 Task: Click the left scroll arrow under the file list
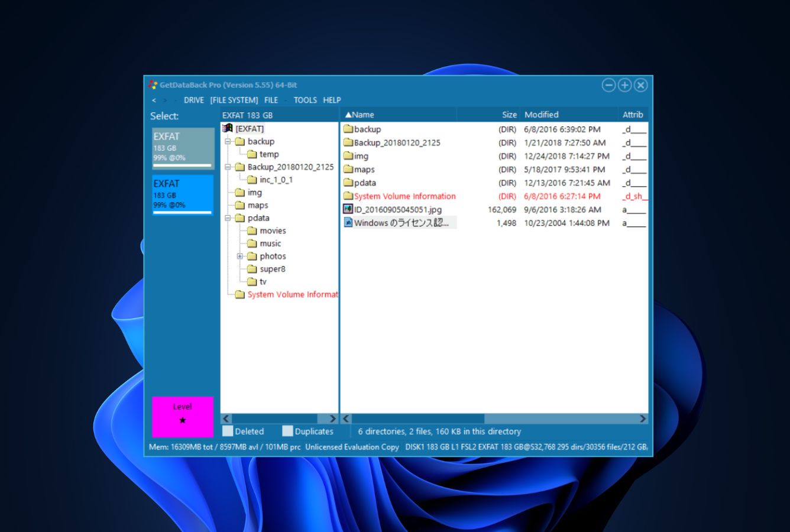pyautogui.click(x=347, y=419)
